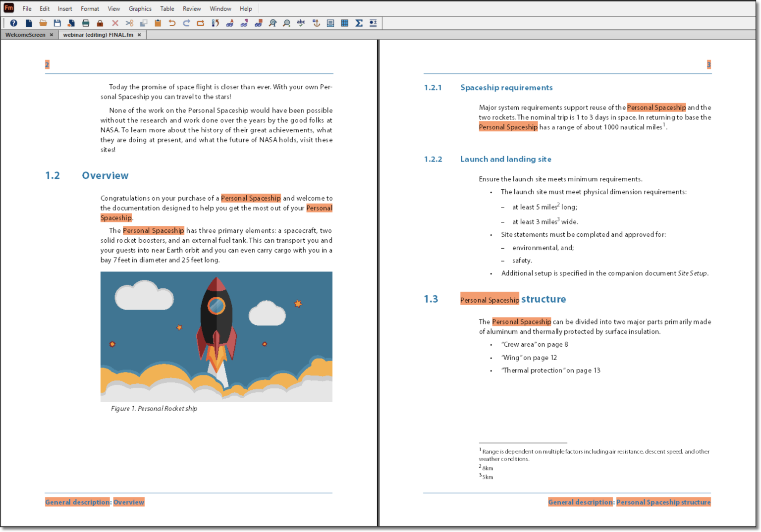Viewport: 761px width, 532px height.
Task: Click the Overview heading link in the footer
Action: [128, 502]
